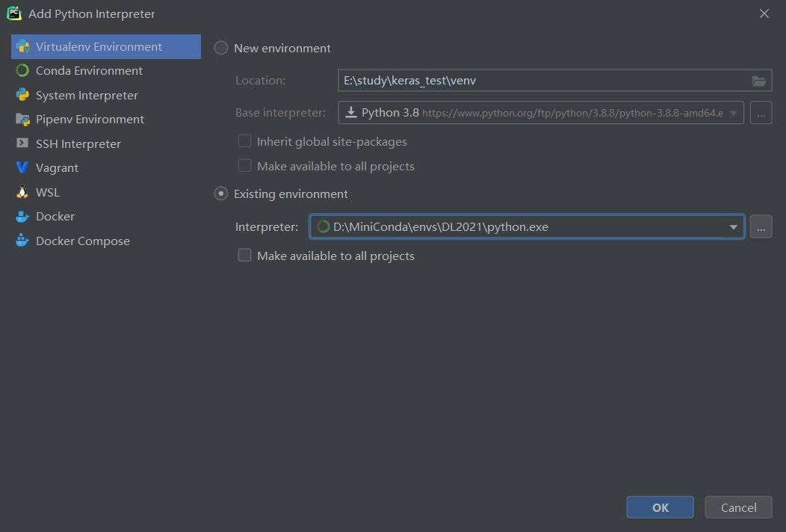Click the conda icon in Interpreter field
786x532 pixels.
[324, 226]
